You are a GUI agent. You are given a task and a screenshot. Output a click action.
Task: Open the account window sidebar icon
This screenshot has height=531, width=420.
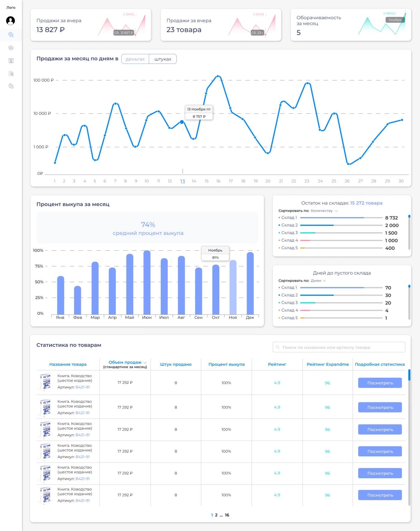[11, 61]
